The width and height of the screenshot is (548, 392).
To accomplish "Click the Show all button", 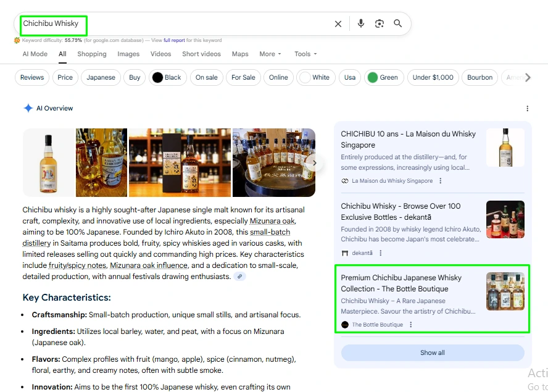I will tap(432, 353).
